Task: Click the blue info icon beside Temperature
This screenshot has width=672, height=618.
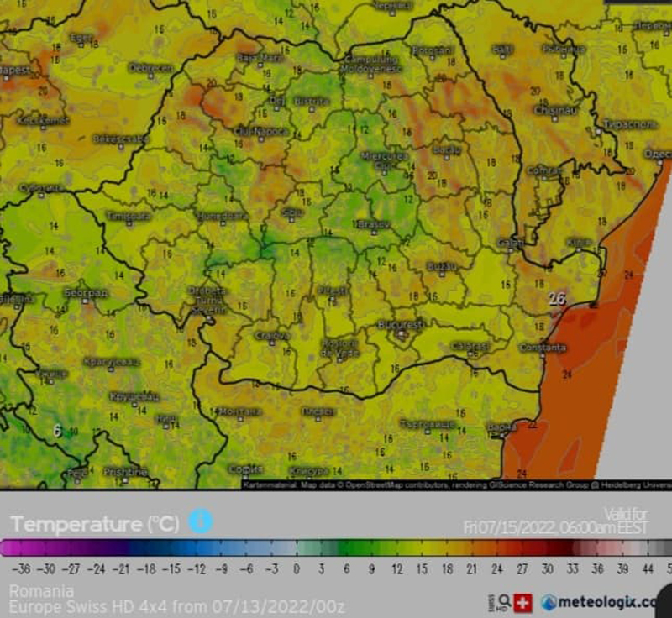Action: [200, 521]
